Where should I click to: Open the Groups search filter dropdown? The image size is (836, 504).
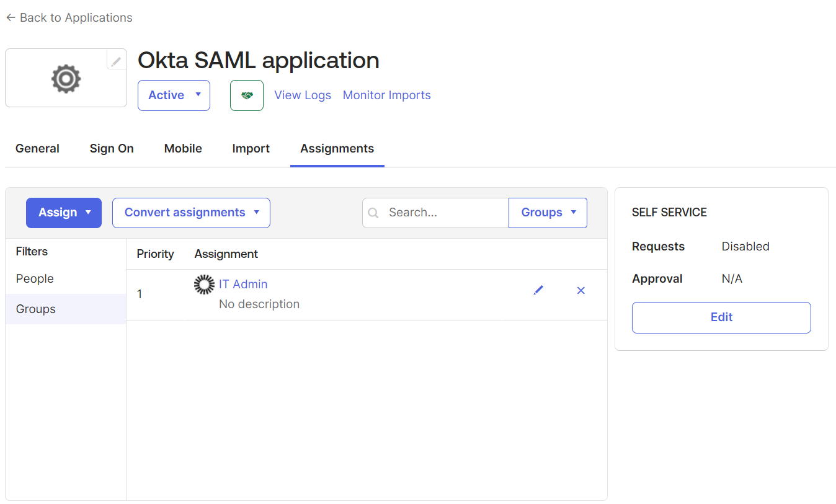tap(548, 213)
